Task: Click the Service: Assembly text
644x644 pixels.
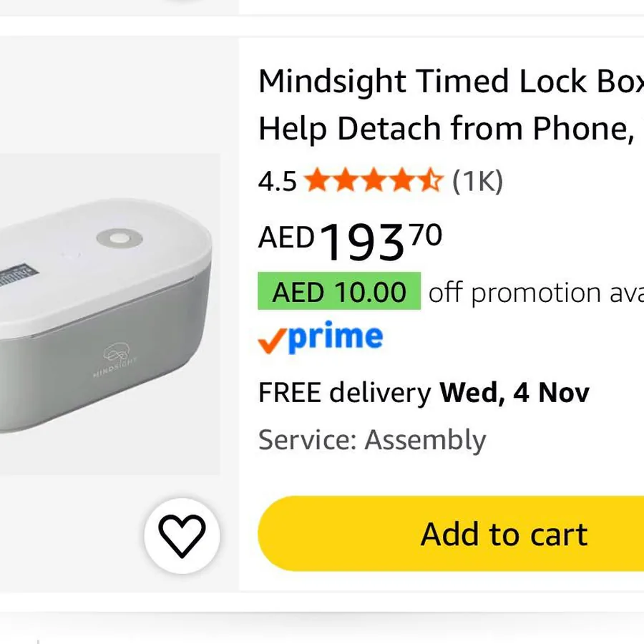Action: tap(372, 440)
